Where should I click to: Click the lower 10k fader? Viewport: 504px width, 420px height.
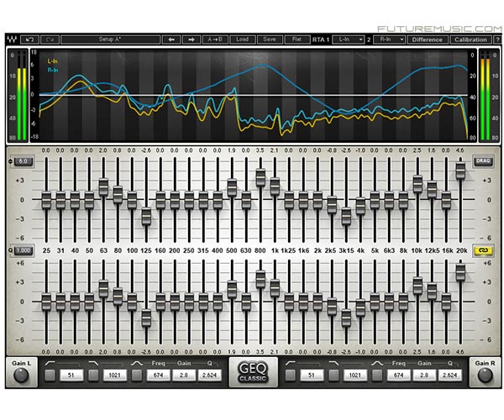point(417,286)
